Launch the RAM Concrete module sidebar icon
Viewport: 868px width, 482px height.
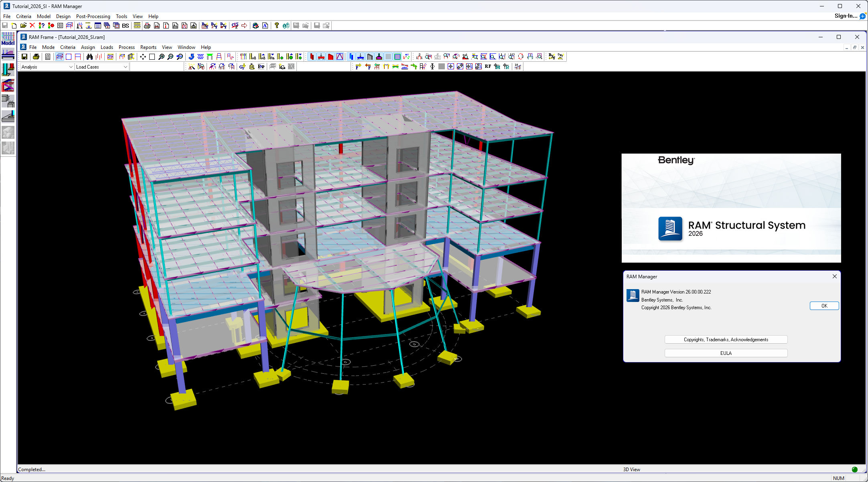pos(8,101)
